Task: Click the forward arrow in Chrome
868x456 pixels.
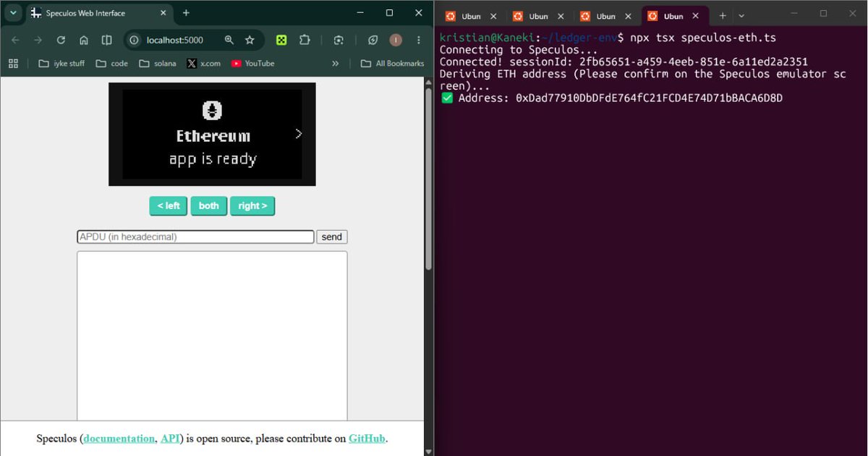Action: click(x=38, y=41)
